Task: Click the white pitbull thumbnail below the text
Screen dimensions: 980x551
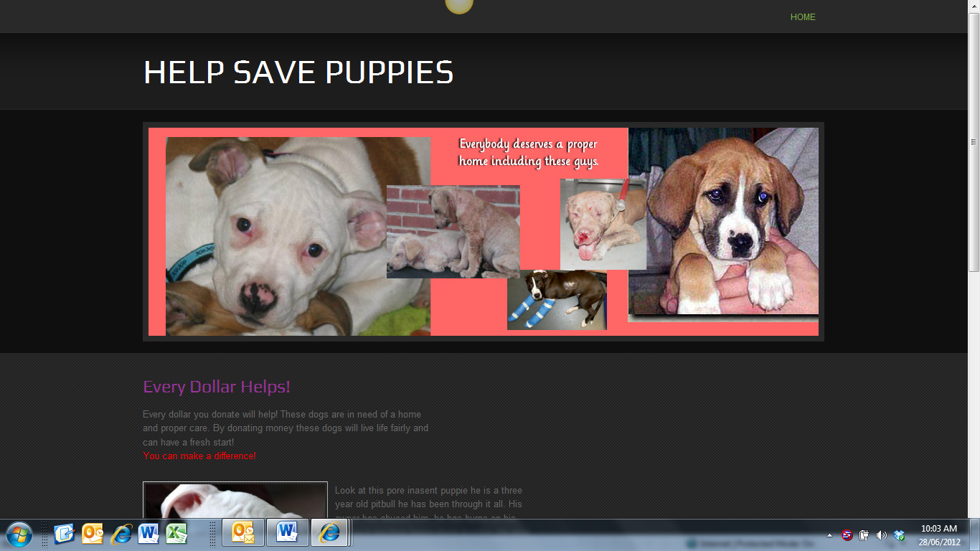Action: (235, 501)
